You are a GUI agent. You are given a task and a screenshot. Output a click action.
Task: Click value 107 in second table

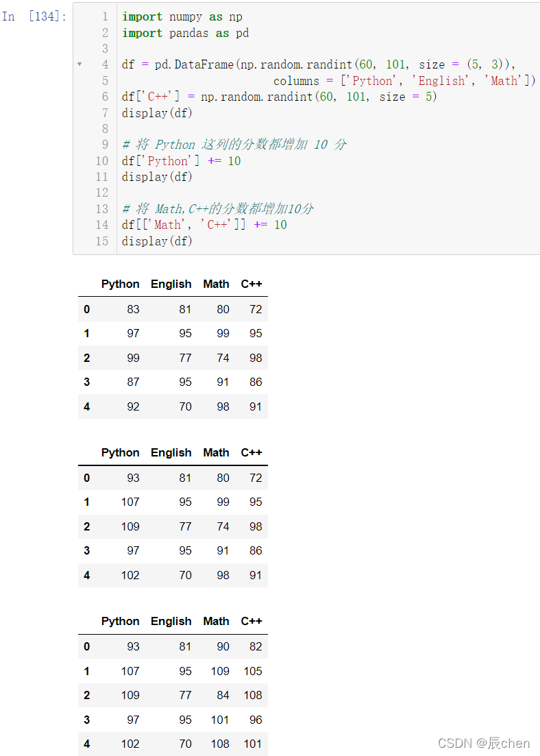pyautogui.click(x=130, y=502)
